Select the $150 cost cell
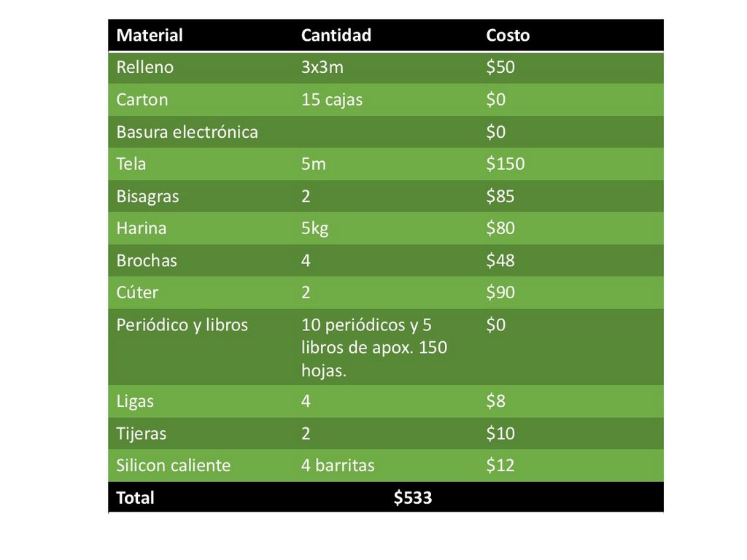Screen dimensions: 747x560 point(506,164)
